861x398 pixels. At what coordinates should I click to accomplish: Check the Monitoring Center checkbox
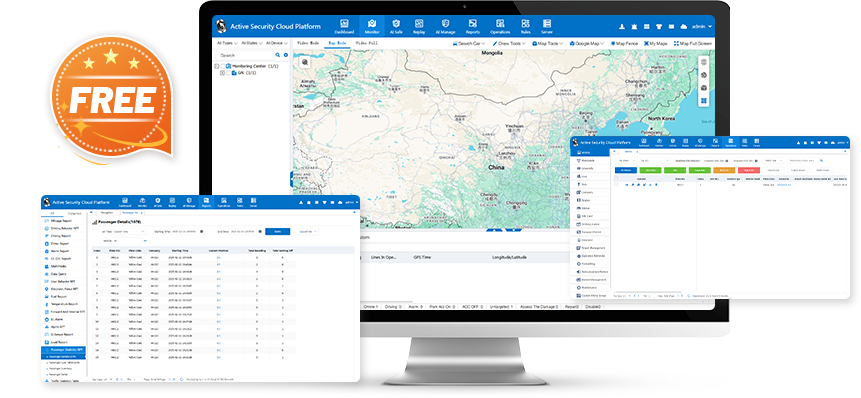point(222,66)
